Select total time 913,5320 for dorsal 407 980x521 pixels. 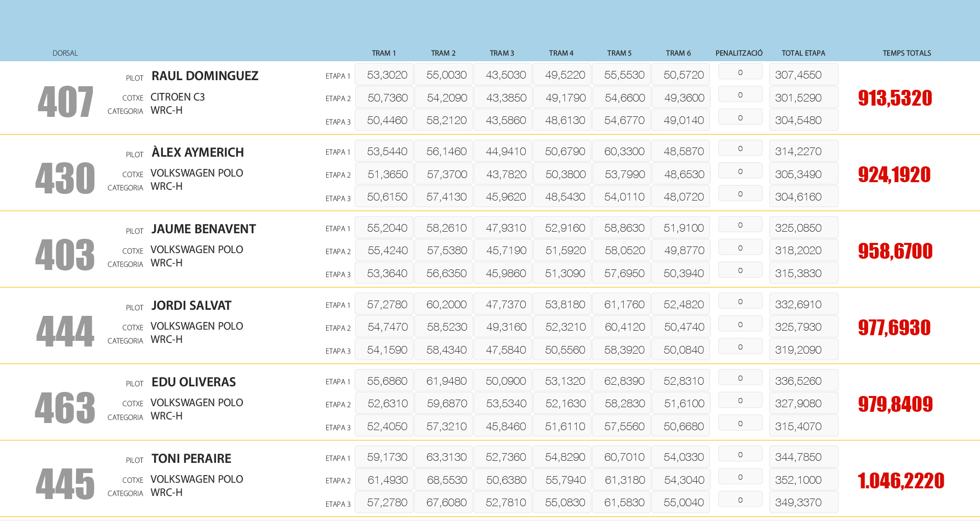895,98
